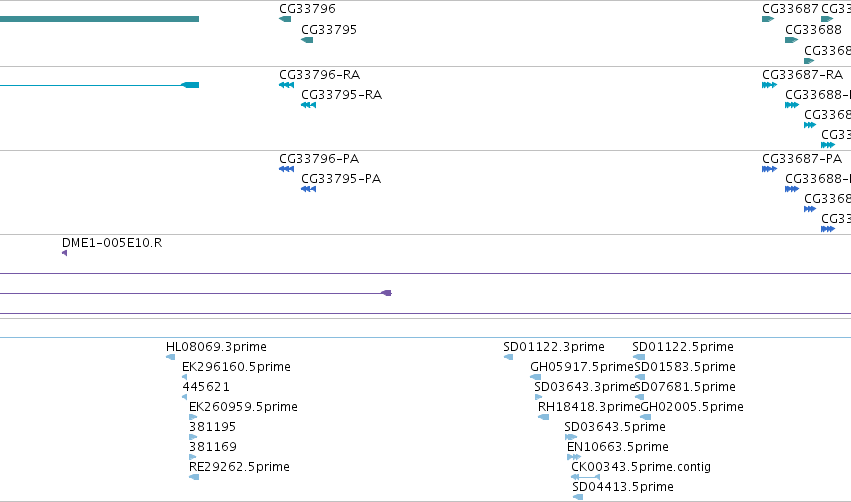Select the RE29262.5prime EST glyph

[194, 477]
